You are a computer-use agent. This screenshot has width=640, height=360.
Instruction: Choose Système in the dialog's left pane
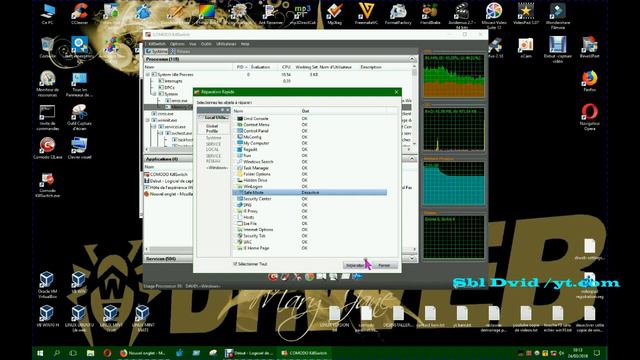click(213, 138)
